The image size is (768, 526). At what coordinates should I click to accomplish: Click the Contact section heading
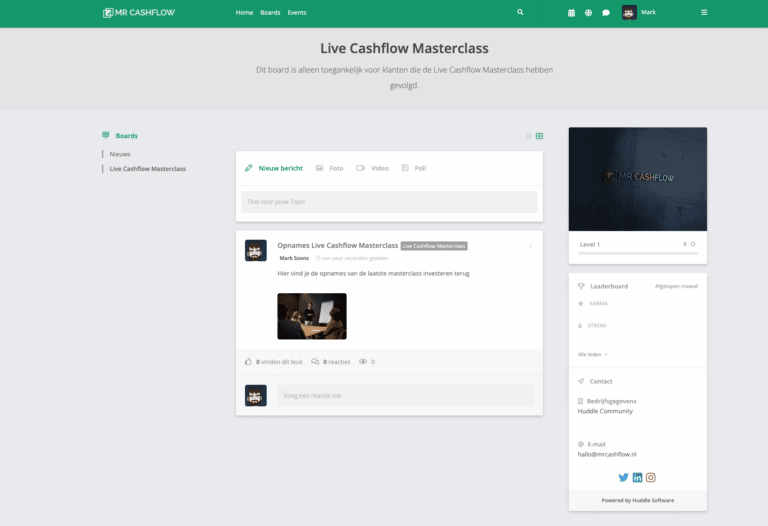[x=601, y=381]
